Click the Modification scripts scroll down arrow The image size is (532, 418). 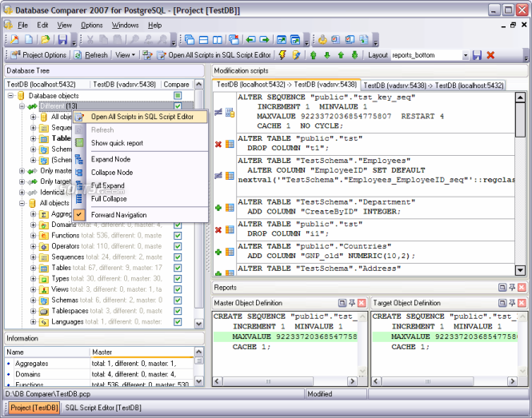(520, 270)
